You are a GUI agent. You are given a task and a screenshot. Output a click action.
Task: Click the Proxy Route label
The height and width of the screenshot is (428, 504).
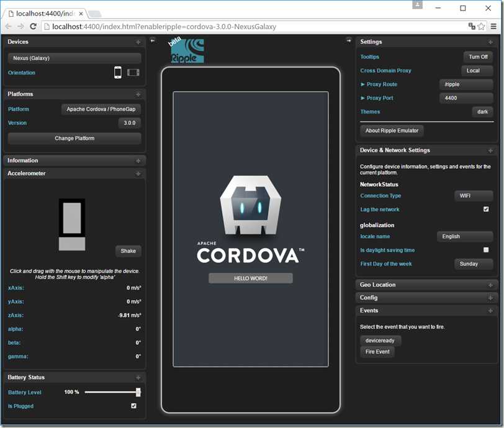click(382, 84)
